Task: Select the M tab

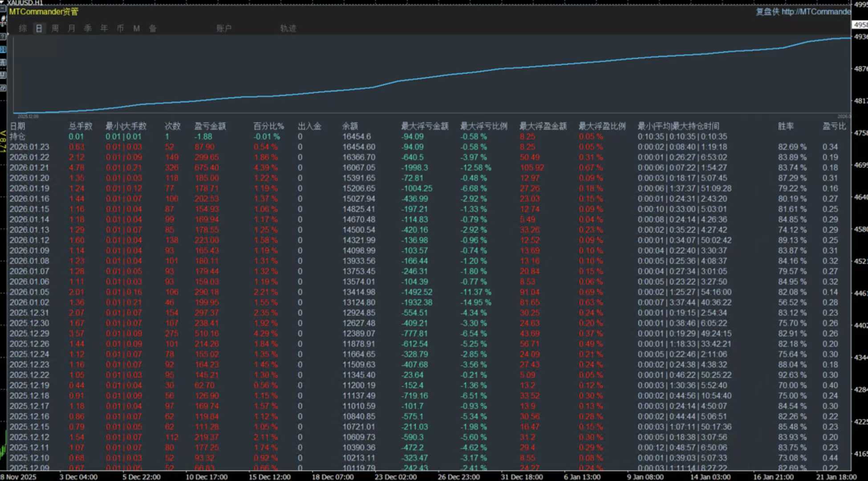Action: pos(136,29)
